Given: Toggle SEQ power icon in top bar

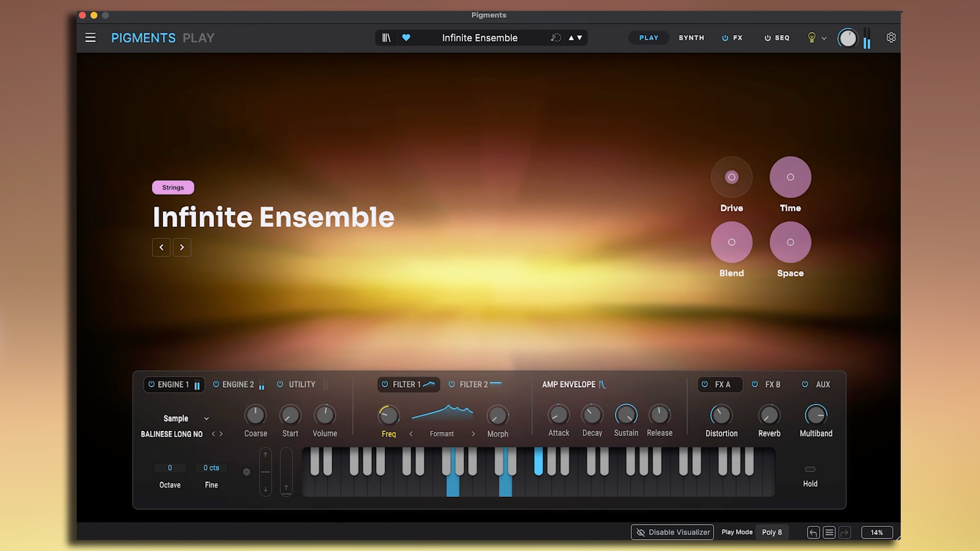Looking at the screenshot, I should tap(768, 38).
